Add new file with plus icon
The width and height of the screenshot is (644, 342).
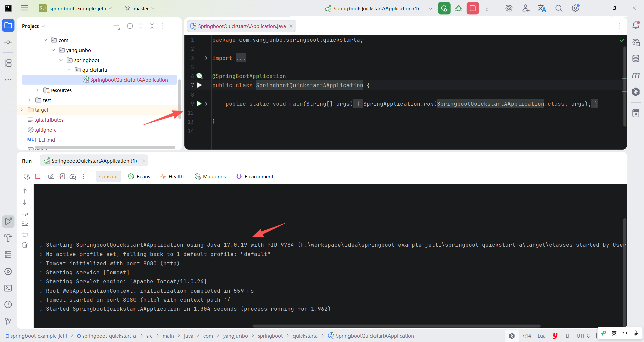pyautogui.click(x=116, y=26)
